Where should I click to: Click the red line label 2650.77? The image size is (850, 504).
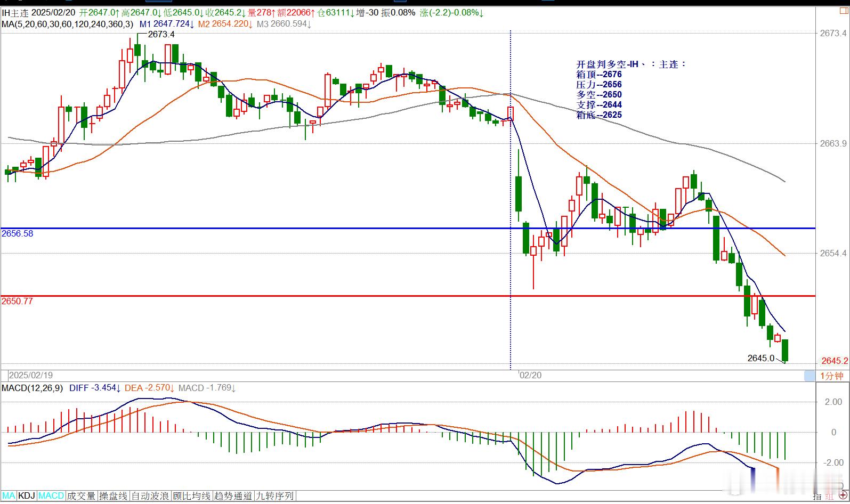(x=17, y=301)
